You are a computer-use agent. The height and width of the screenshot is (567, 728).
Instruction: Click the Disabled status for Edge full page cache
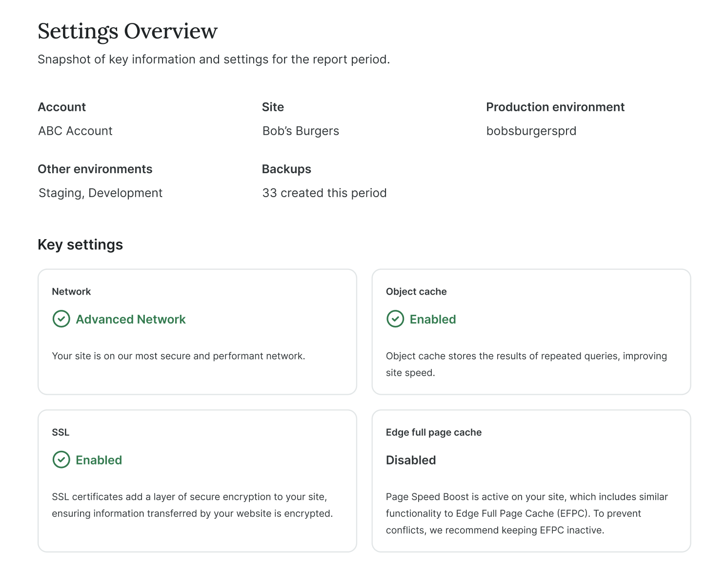(x=411, y=460)
